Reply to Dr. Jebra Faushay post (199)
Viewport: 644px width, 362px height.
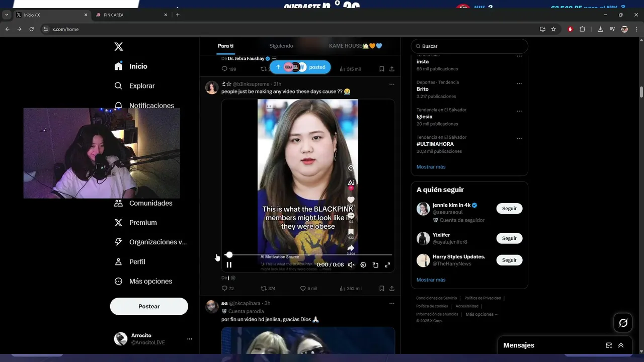(229, 69)
